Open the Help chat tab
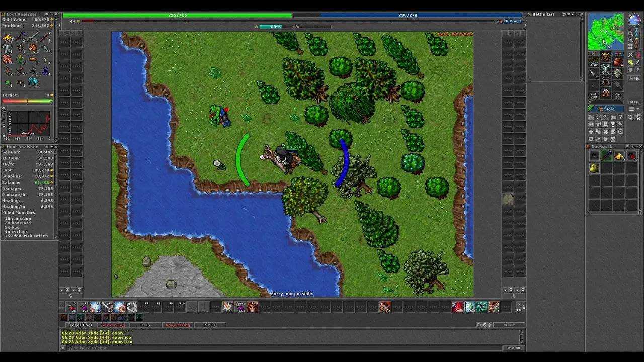This screenshot has width=644, height=362. tap(145, 325)
